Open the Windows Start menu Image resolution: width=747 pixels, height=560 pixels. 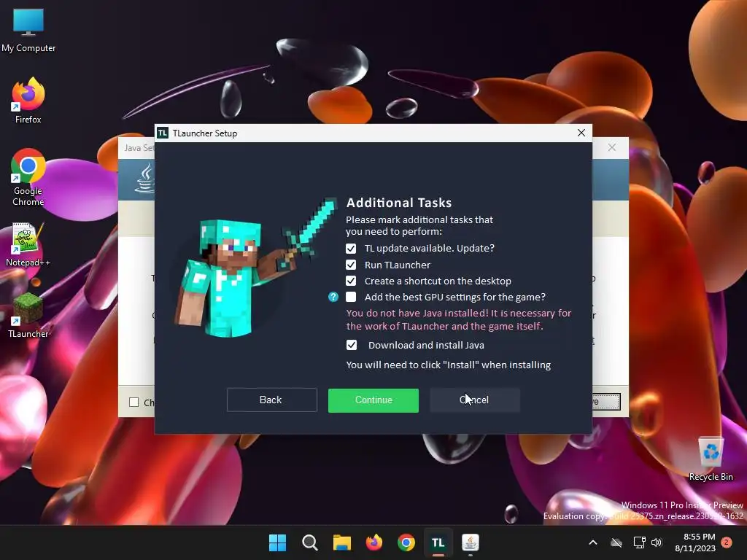[277, 542]
